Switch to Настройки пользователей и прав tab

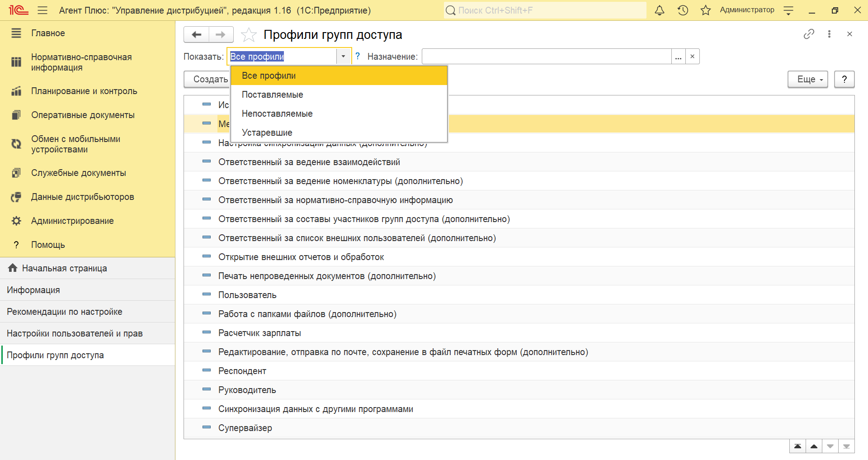click(87, 333)
